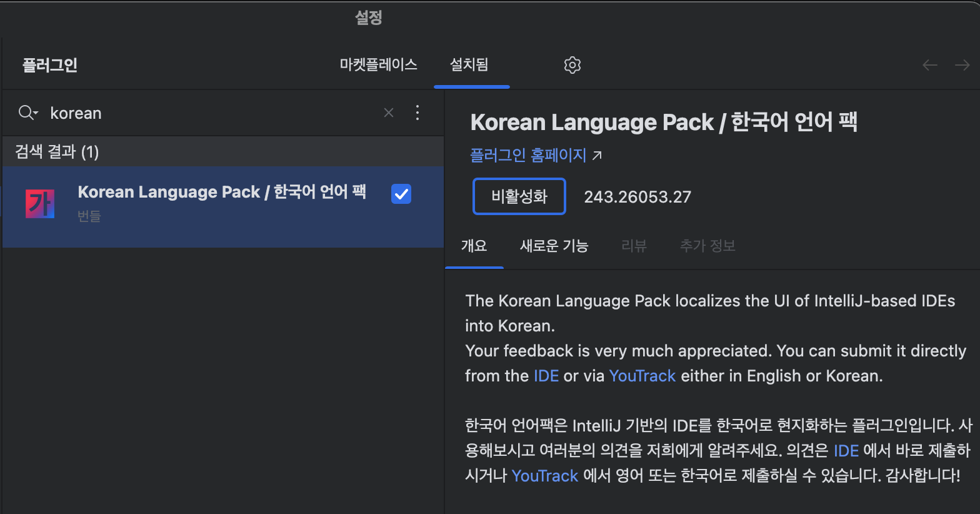980x514 pixels.
Task: Go back with the left arrow
Action: point(930,65)
